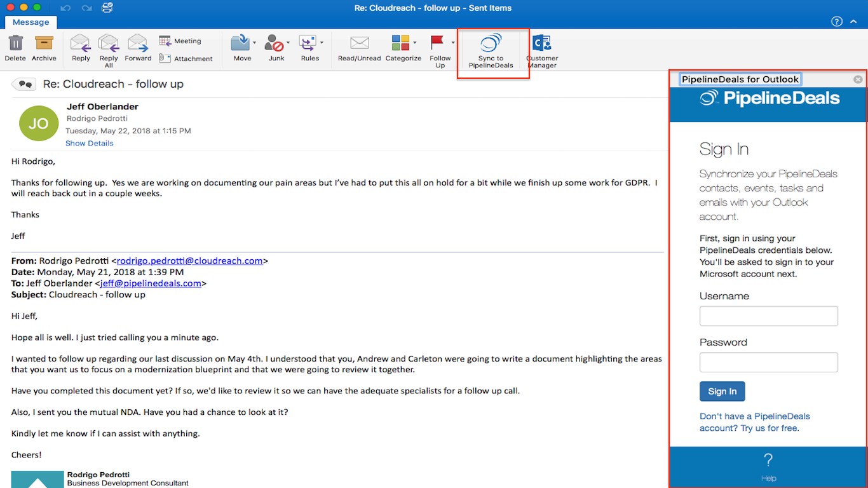Open rodrigo.pedrotti@cloudreach.com email link

tap(189, 261)
